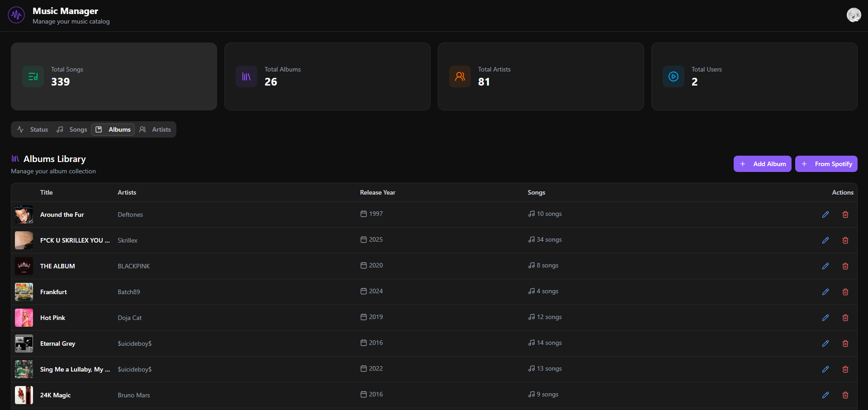This screenshot has height=410, width=868.
Task: Click the Music Manager waveform logo
Action: (17, 15)
